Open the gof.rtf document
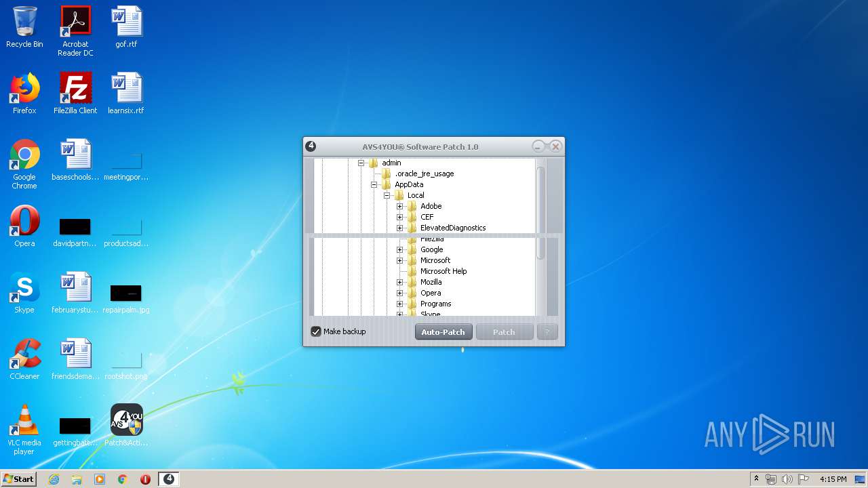The width and height of the screenshot is (868, 488). coord(126,28)
